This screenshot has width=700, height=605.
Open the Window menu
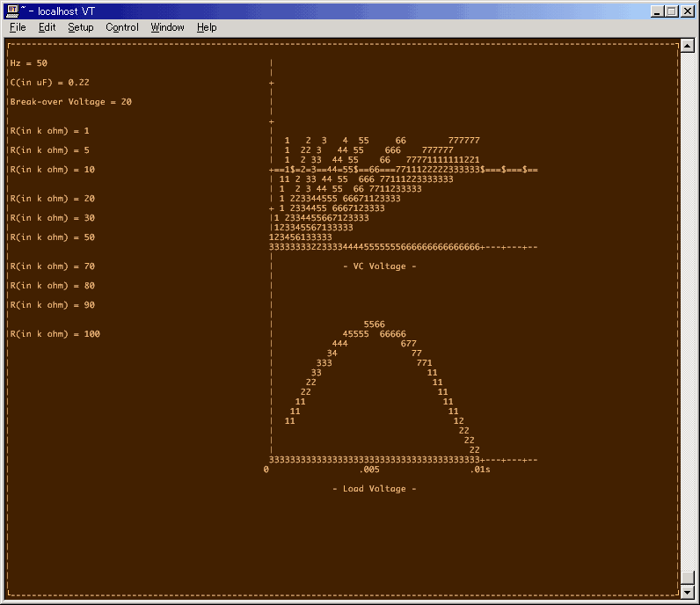167,27
